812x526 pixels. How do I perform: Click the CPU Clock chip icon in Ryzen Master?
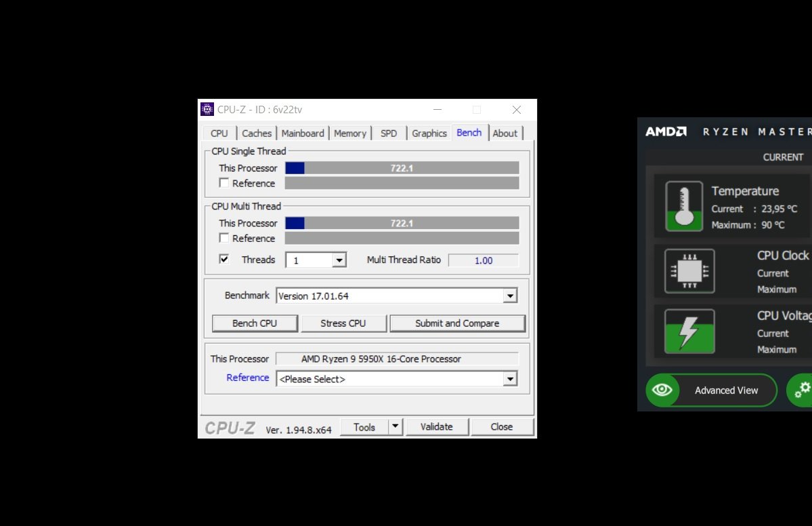[x=690, y=271]
